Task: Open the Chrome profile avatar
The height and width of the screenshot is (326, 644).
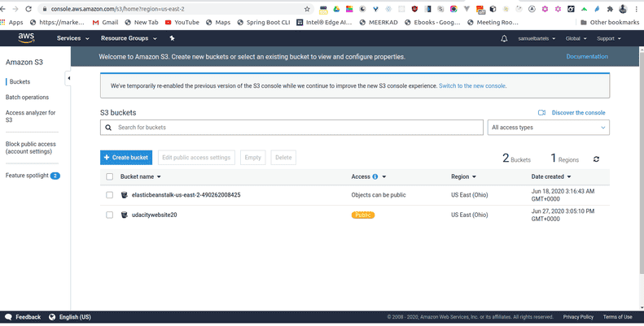Action: click(623, 9)
